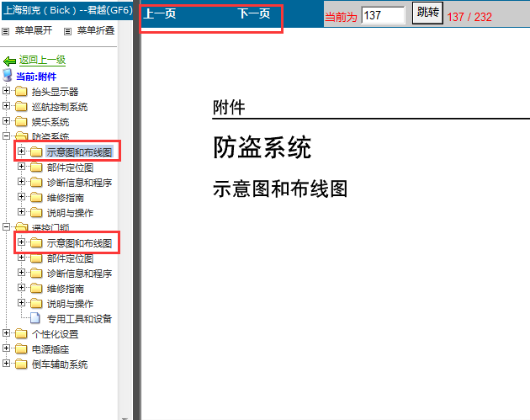Click the 抬头显示器 folder label

(55, 92)
